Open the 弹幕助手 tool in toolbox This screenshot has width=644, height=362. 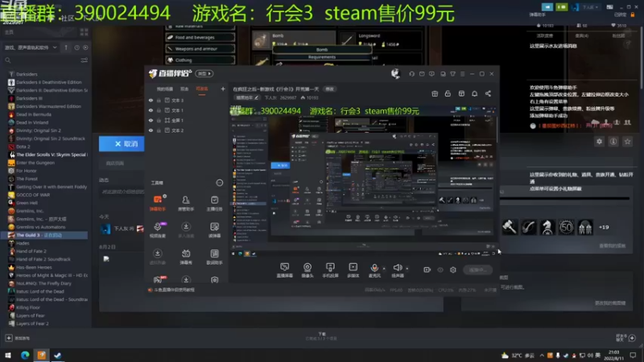[x=158, y=204]
